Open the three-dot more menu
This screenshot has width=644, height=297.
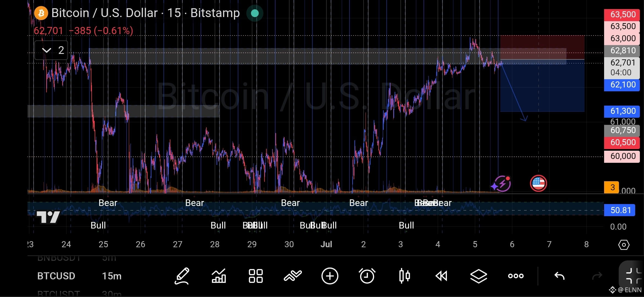pyautogui.click(x=516, y=276)
